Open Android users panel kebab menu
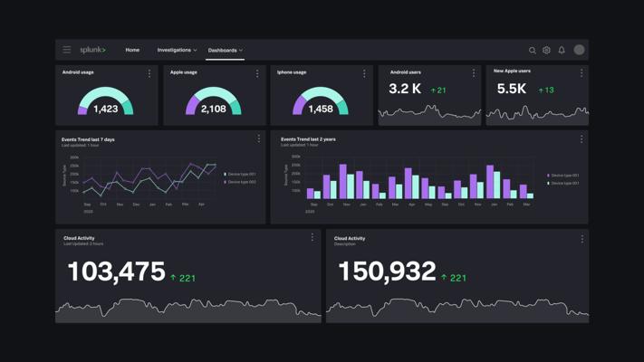The width and height of the screenshot is (644, 362). 474,73
